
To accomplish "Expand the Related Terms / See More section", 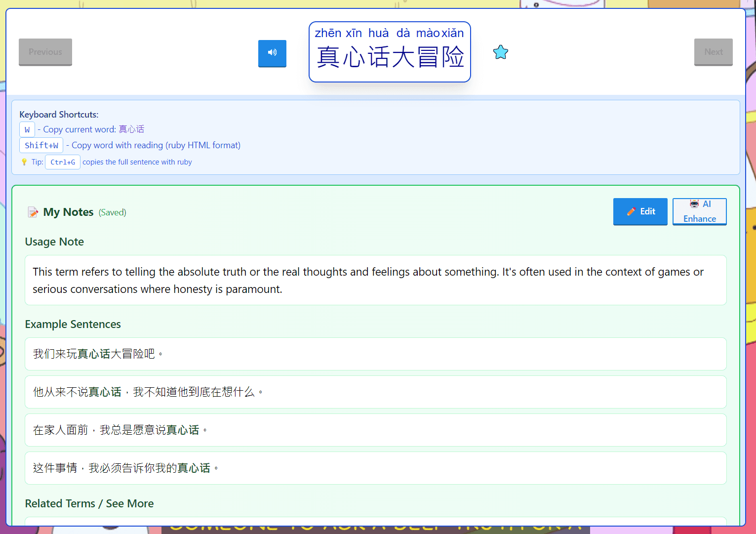I will coord(89,503).
